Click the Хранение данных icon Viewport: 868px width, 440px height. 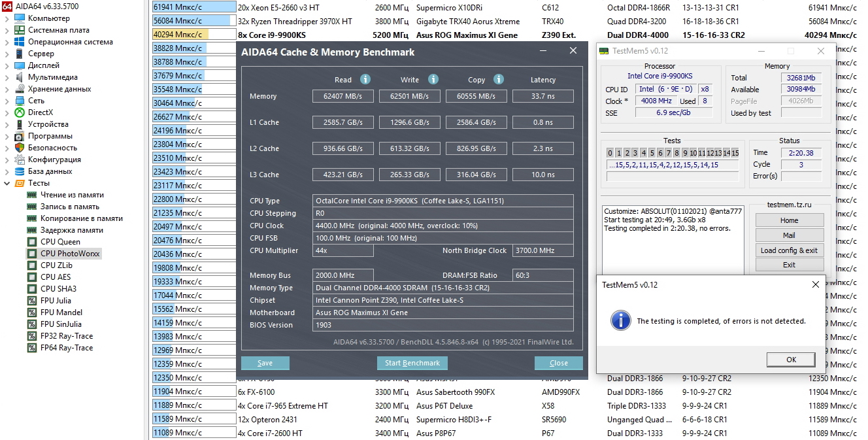[x=20, y=89]
